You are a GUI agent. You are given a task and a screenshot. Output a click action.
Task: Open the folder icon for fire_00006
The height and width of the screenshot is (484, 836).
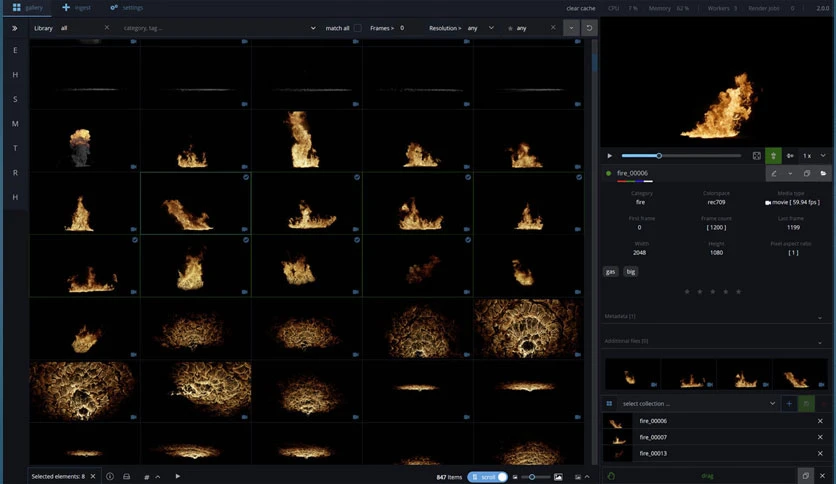point(823,173)
